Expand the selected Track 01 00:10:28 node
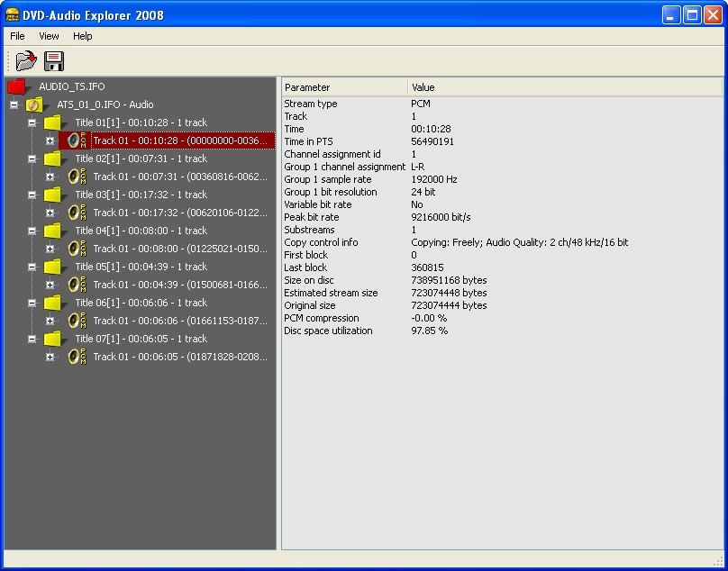The width and height of the screenshot is (728, 571). (50, 141)
